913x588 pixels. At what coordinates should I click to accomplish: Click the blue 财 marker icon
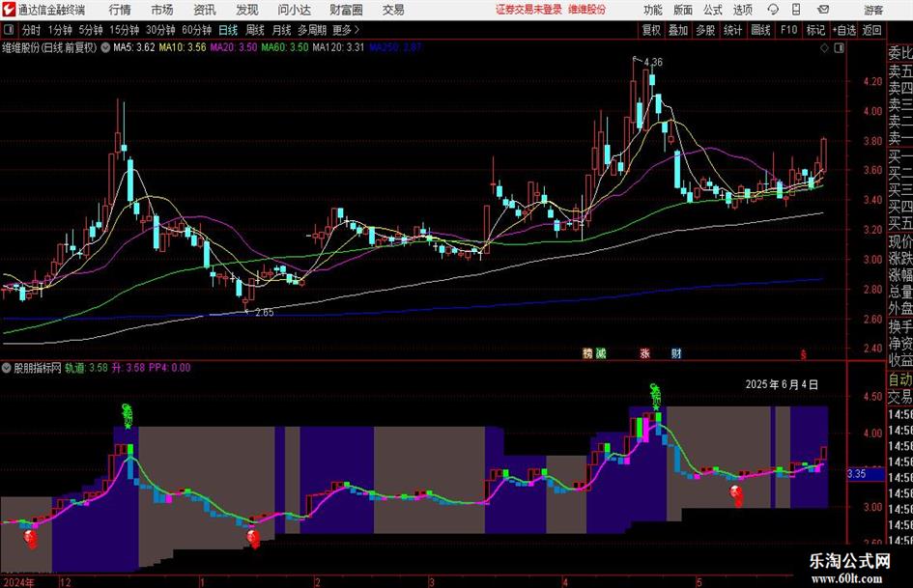(x=676, y=352)
